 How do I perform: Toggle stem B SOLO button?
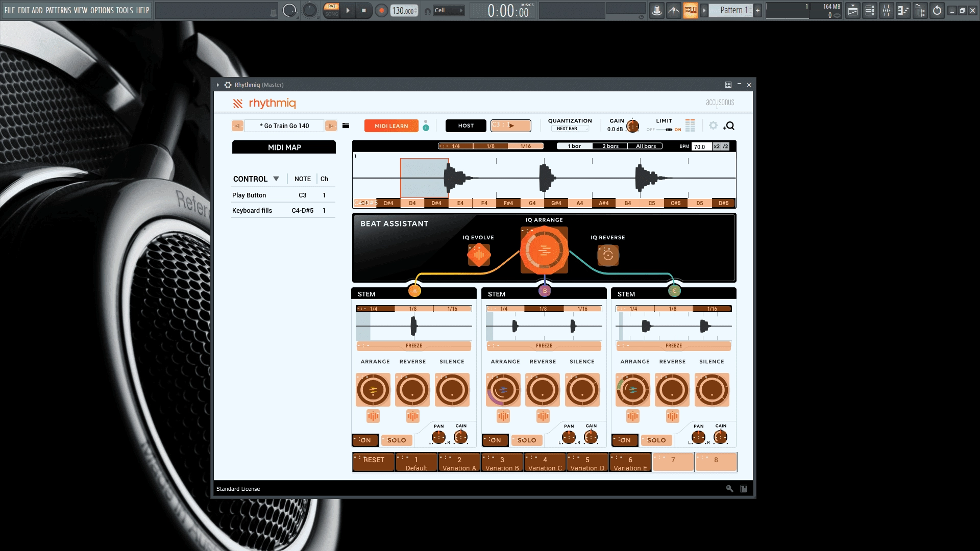click(527, 440)
